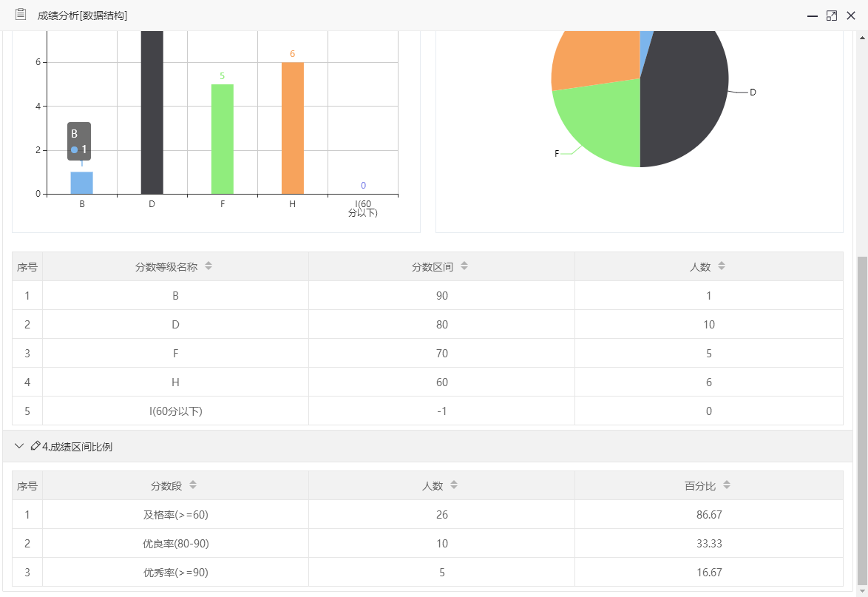This screenshot has width=868, height=597.
Task: Minimize the 成绩分析 window
Action: [812, 16]
